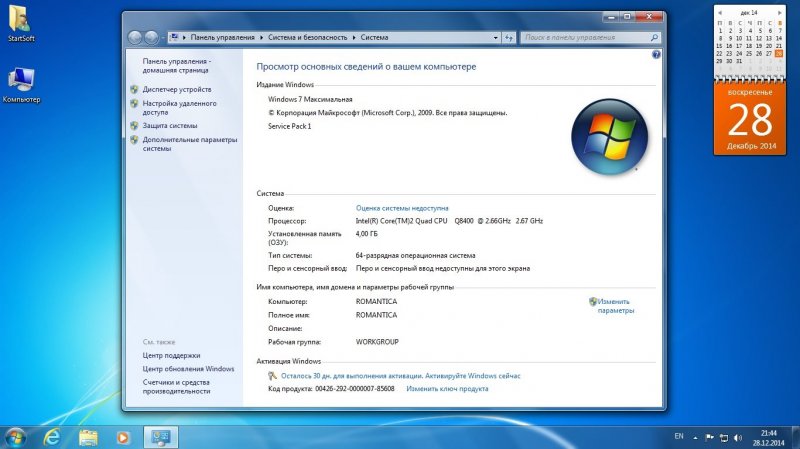Click Активируйте Windows сейчас activation link
The height and width of the screenshot is (449, 800).
472,376
